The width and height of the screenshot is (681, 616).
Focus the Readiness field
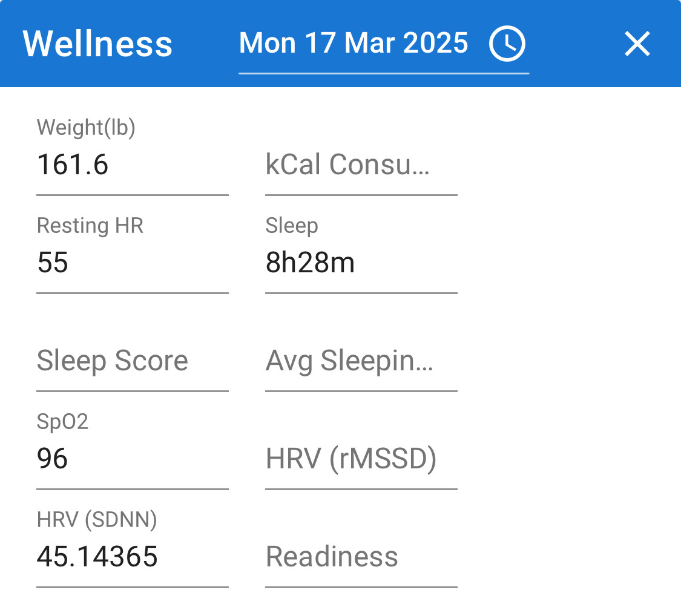click(361, 557)
